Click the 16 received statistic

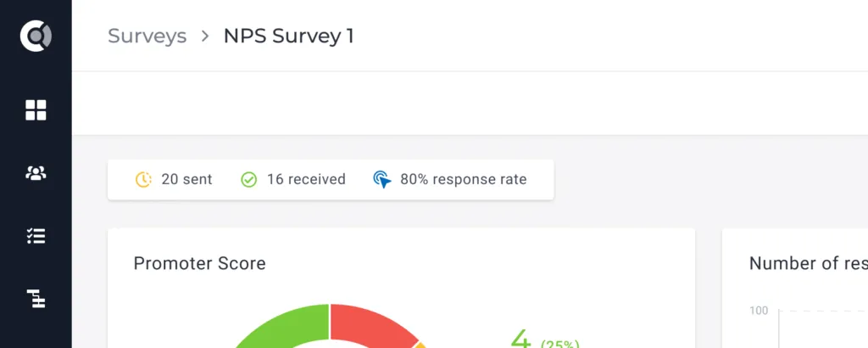306,180
